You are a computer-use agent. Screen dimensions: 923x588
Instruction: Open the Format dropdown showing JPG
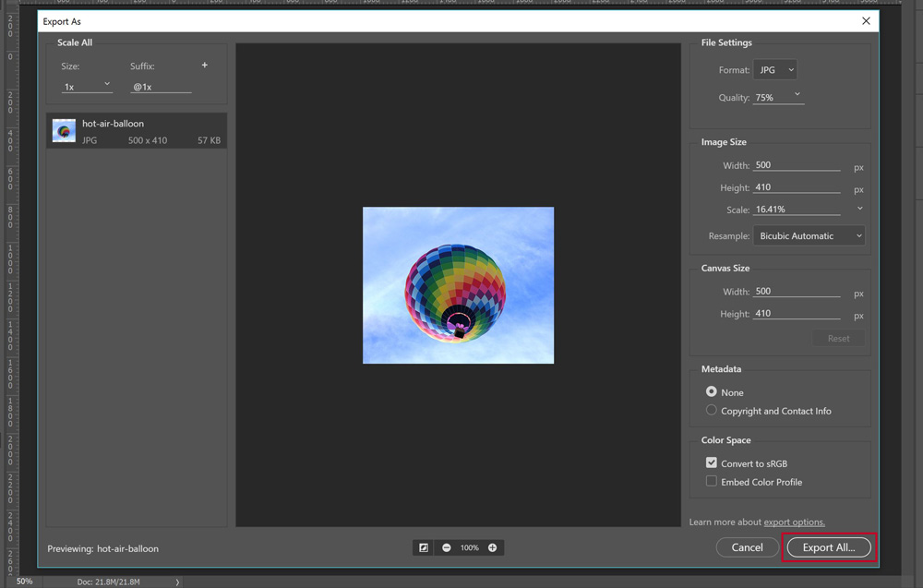click(774, 70)
